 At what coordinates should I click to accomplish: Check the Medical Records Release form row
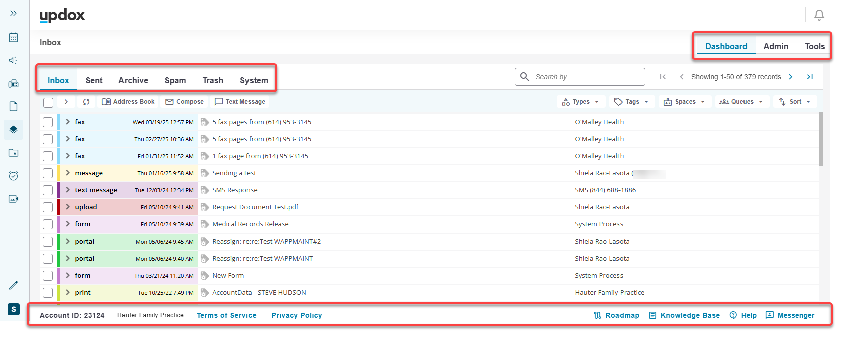48,224
